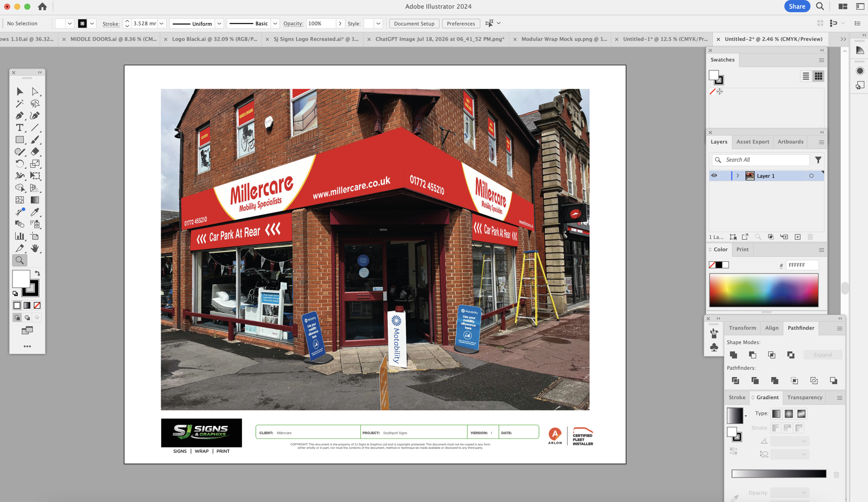Viewport: 868px width, 502px height.
Task: Select the Magic Wand tool
Action: [x=20, y=104]
